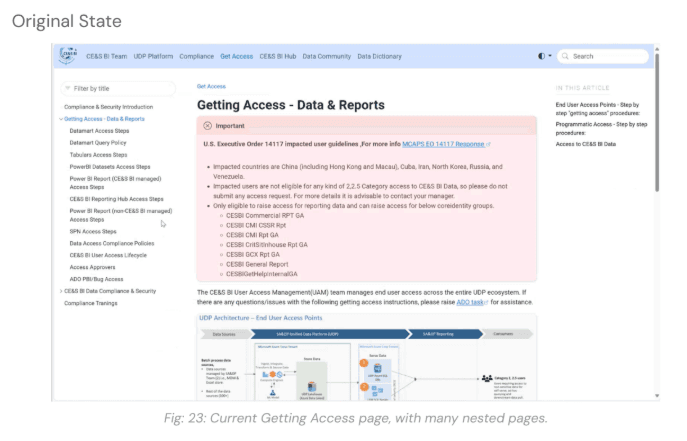Click the search magnifier icon
The width and height of the screenshot is (687, 441).
tap(565, 56)
